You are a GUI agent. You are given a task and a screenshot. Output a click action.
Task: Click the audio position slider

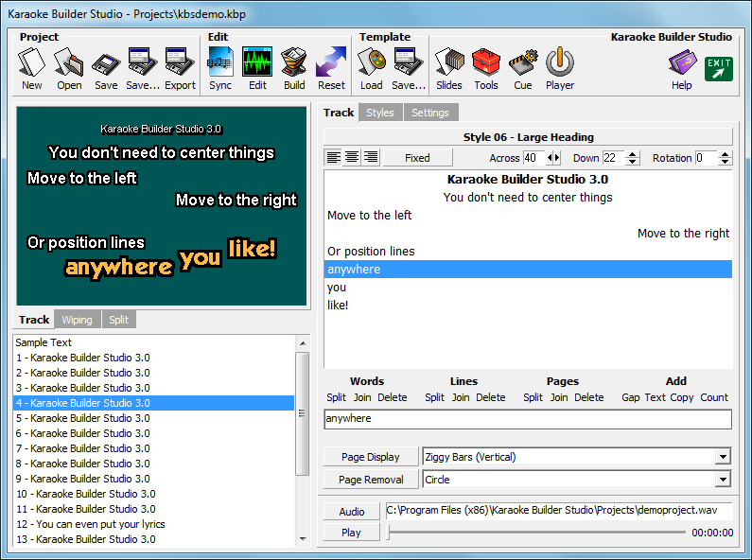(536, 533)
